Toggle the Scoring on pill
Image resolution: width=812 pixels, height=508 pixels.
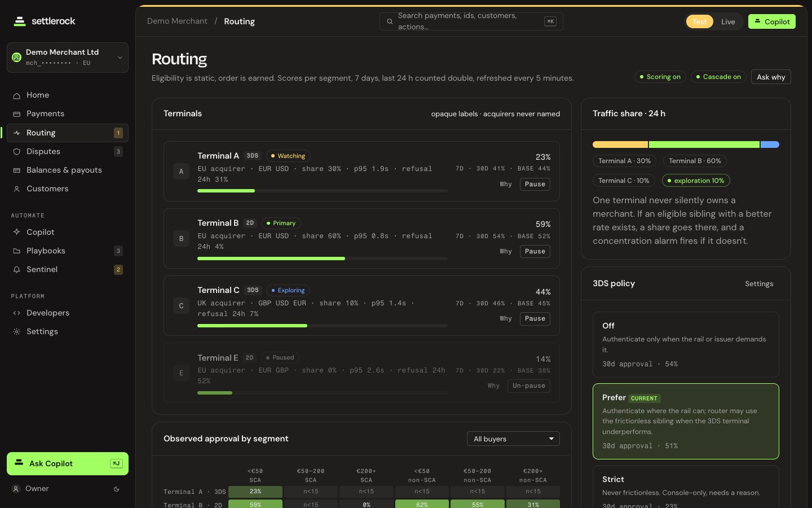[660, 77]
